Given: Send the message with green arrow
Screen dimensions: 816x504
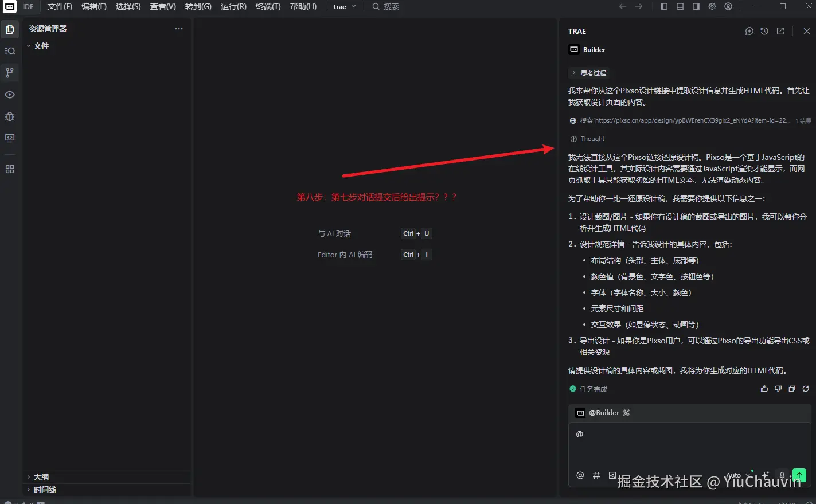Looking at the screenshot, I should [799, 475].
